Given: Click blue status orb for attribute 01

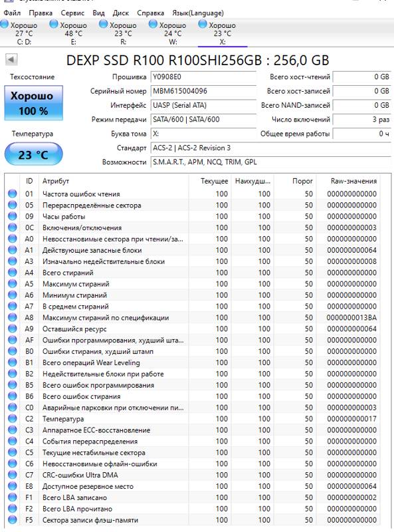Looking at the screenshot, I should (12, 194).
